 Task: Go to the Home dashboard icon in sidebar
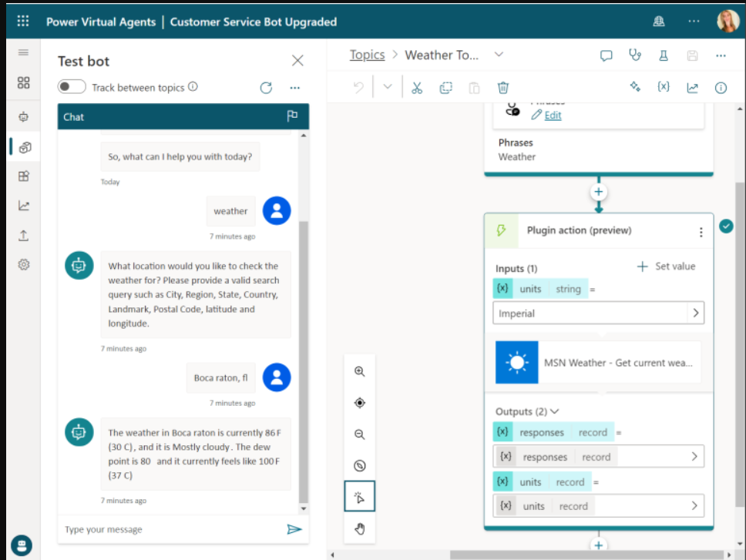pyautogui.click(x=23, y=82)
